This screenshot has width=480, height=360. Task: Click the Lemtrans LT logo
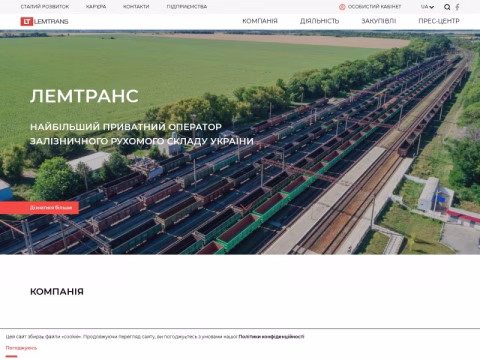(44, 21)
